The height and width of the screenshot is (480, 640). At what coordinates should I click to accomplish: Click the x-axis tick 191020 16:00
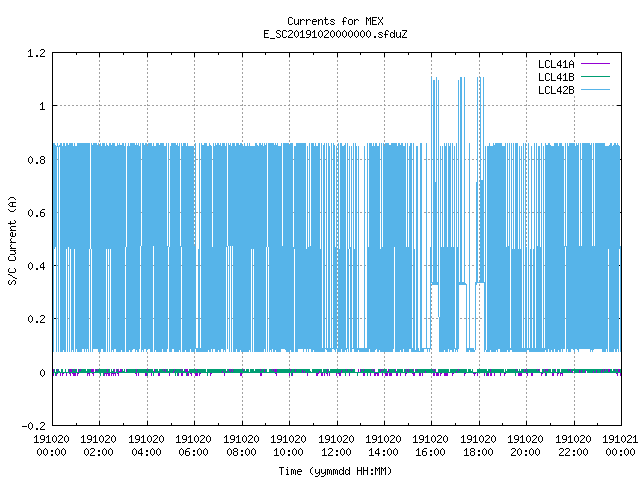pos(431,446)
